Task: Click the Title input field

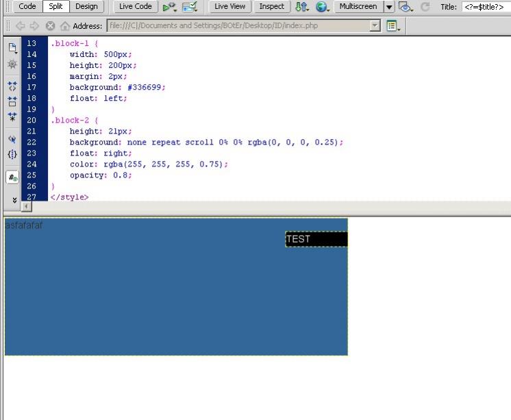Action: tap(486, 7)
